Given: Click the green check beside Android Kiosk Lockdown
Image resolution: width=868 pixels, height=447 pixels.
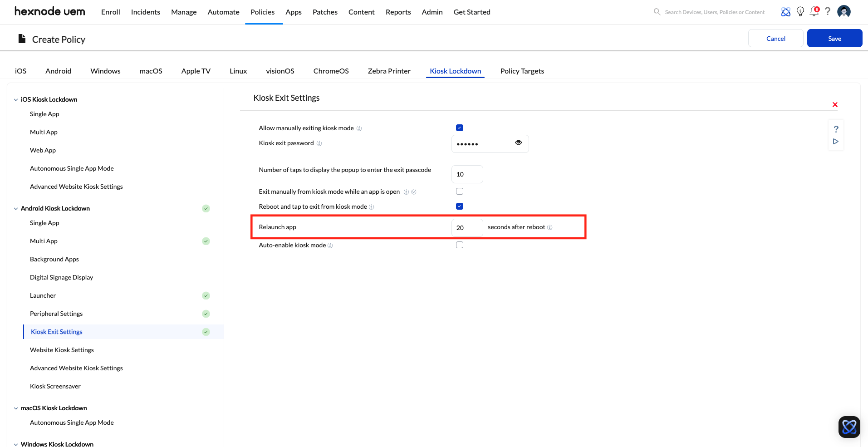Looking at the screenshot, I should coord(206,208).
